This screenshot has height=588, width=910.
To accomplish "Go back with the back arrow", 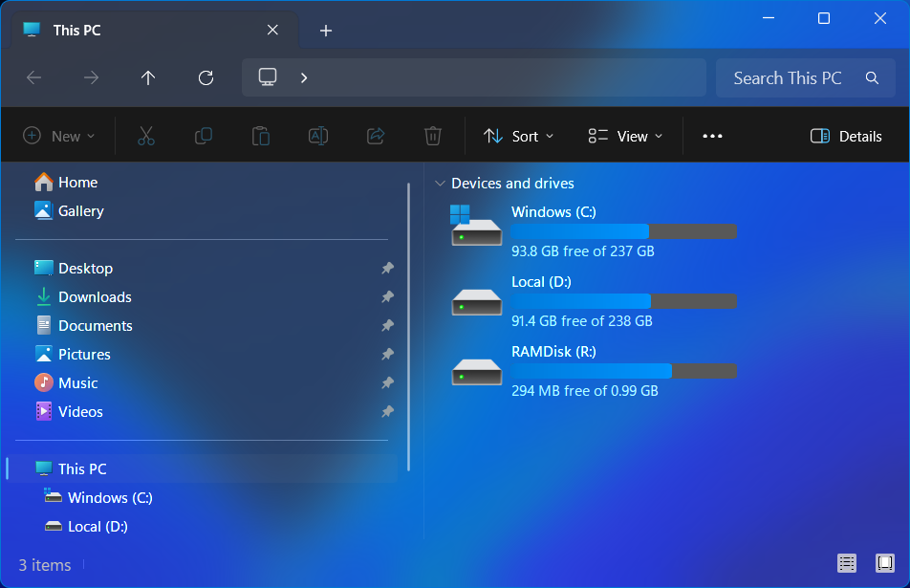I will pyautogui.click(x=34, y=77).
